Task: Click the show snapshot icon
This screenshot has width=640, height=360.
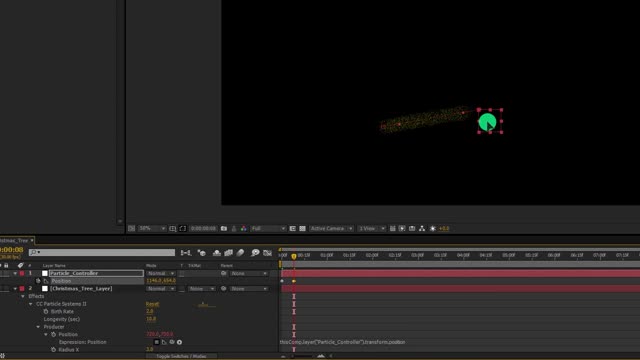Action: click(x=234, y=229)
